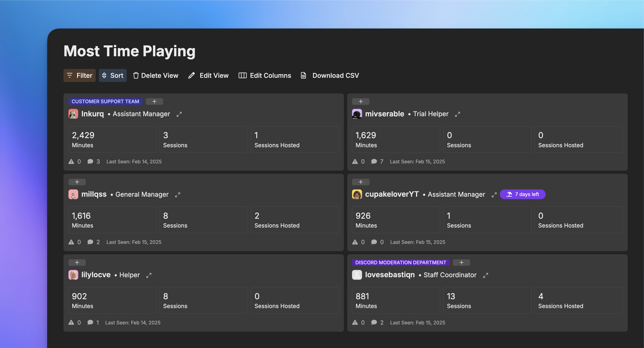Add tag next to Customer Support Team
Screen dimensions: 644x348
pyautogui.click(x=154, y=101)
